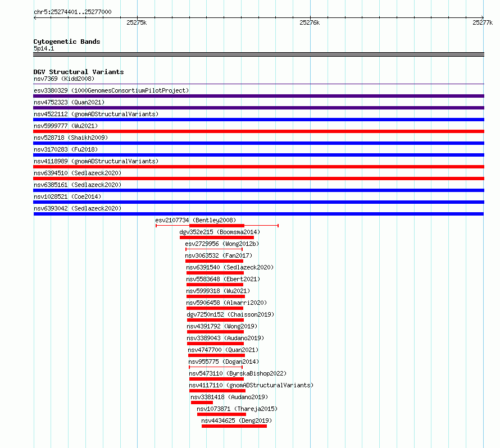This screenshot has width=500, height=448.
Task: Click short red bar under nsv3381418
Action: tap(202, 403)
